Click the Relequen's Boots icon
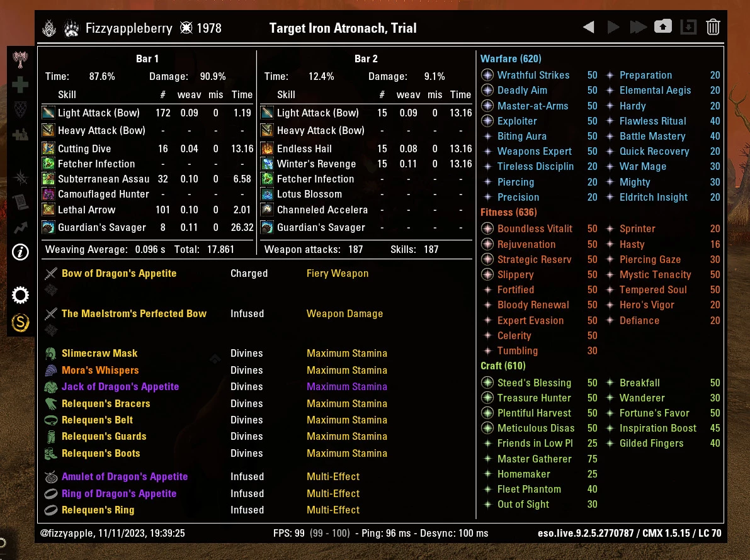This screenshot has width=750, height=560. coord(51,454)
